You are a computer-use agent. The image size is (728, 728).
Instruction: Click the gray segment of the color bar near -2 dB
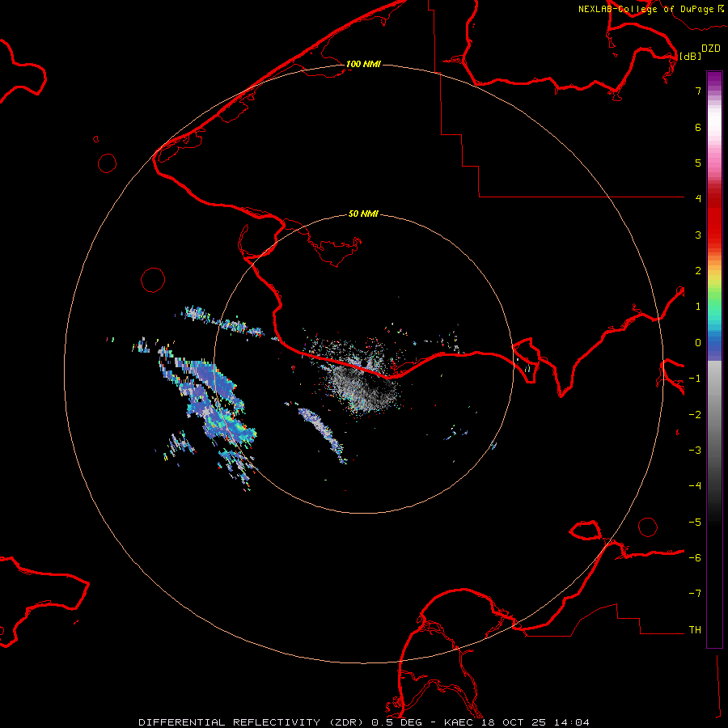[714, 413]
